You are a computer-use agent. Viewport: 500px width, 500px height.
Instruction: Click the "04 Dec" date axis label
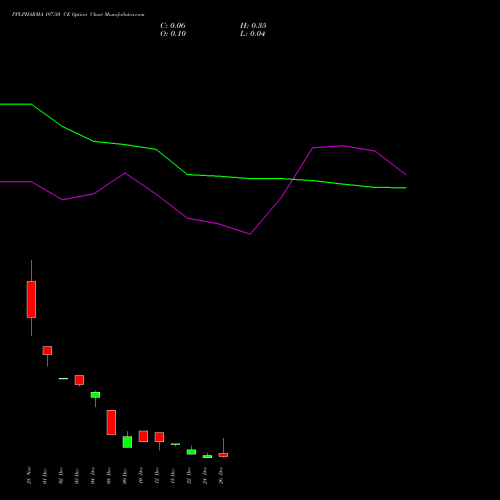click(93, 476)
